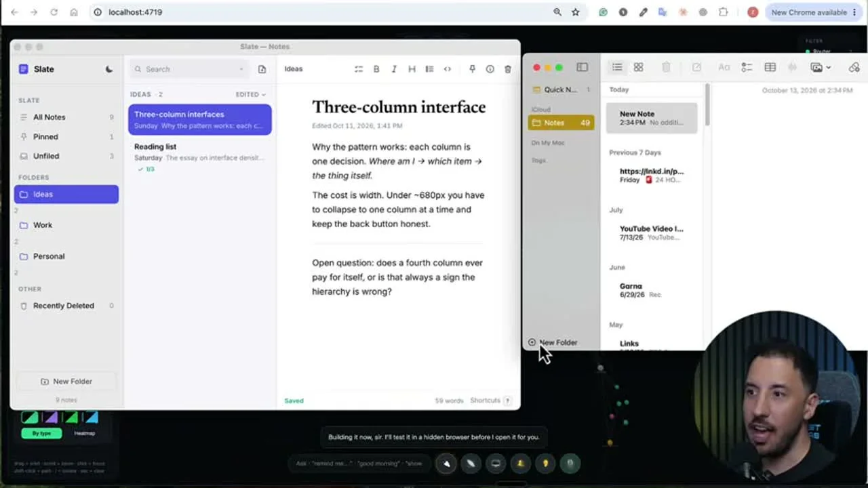868x488 pixels.
Task: Pin the current Slate note
Action: point(472,69)
